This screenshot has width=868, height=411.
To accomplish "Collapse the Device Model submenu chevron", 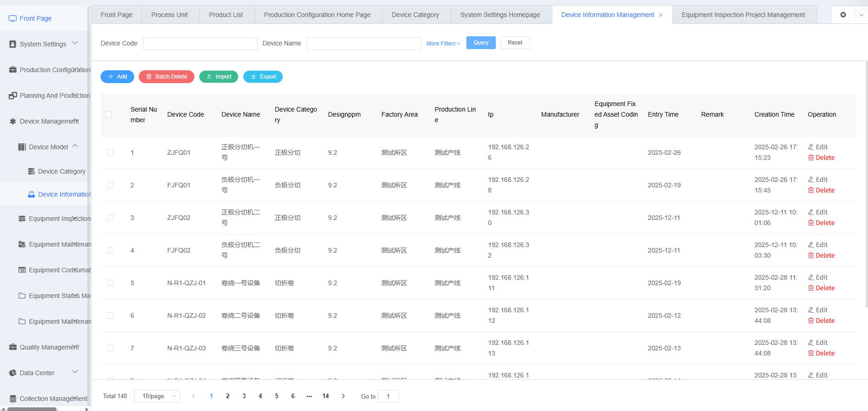I will (x=75, y=146).
